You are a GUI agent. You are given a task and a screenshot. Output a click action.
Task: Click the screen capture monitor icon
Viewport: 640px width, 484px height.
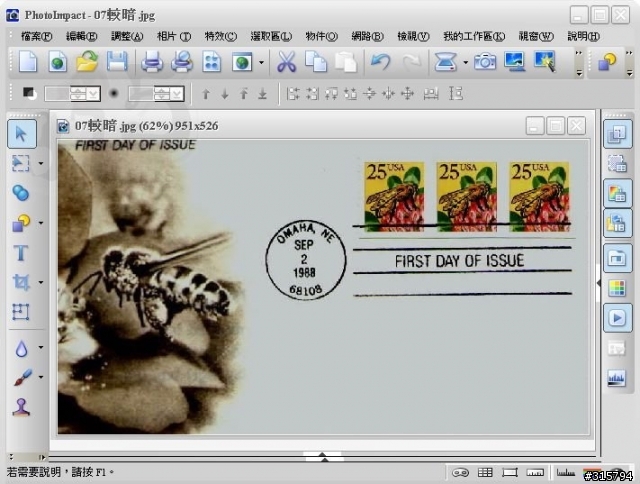515,62
